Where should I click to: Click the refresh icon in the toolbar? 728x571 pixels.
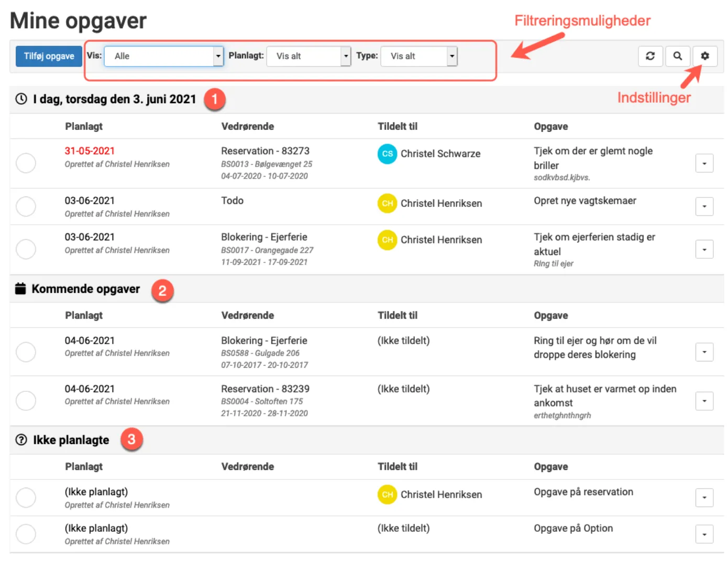tap(650, 56)
